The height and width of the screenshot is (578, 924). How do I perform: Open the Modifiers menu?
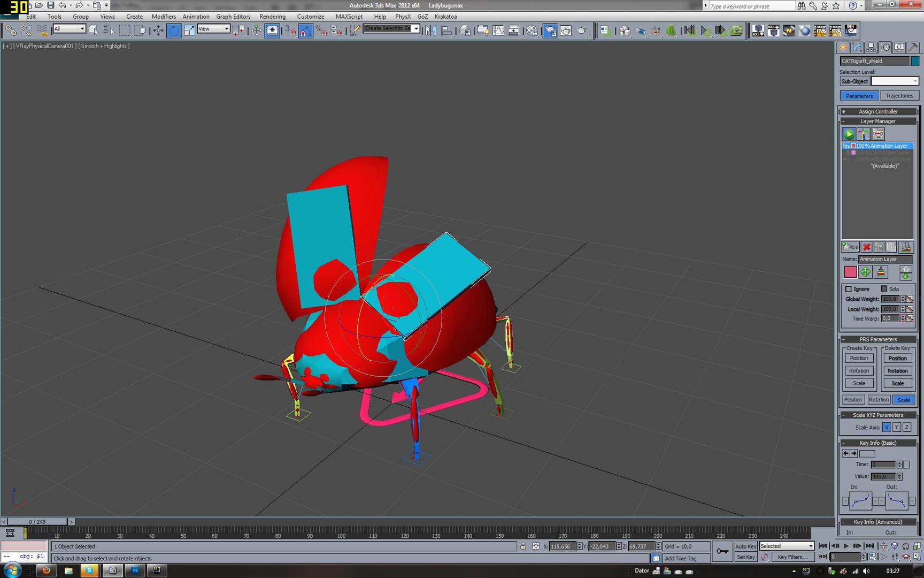(x=164, y=17)
